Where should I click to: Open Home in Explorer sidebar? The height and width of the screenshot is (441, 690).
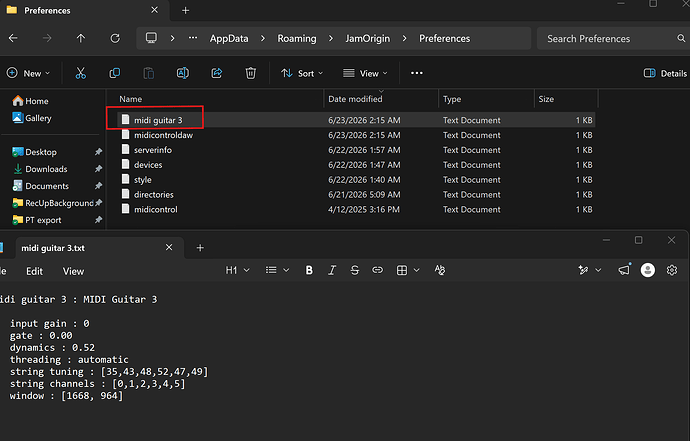[30, 101]
